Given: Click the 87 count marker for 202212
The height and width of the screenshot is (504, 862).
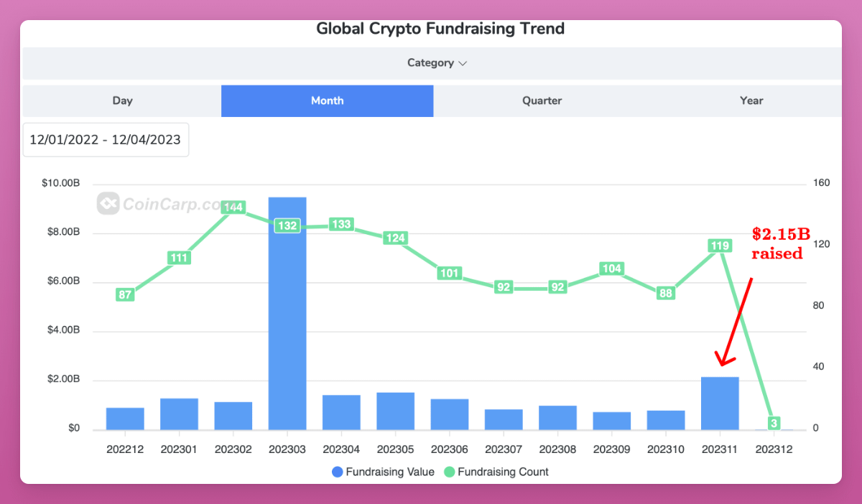Looking at the screenshot, I should [x=125, y=294].
